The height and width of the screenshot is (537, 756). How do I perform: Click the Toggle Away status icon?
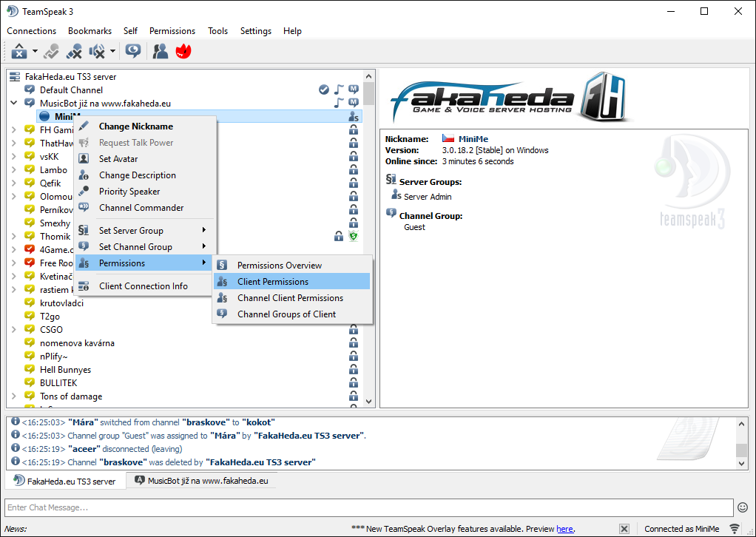click(133, 51)
